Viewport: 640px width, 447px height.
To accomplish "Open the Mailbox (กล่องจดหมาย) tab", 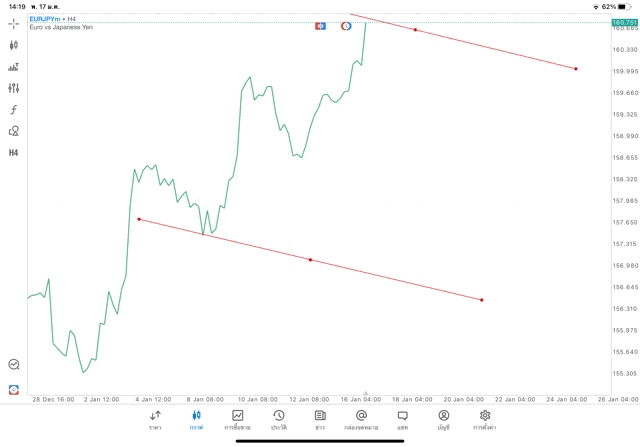I will point(361,419).
